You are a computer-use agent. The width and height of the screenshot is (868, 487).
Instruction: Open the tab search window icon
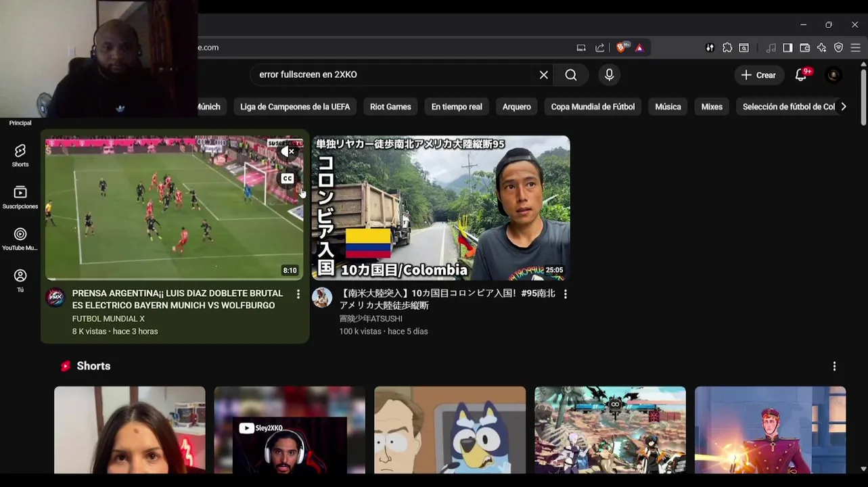744,47
